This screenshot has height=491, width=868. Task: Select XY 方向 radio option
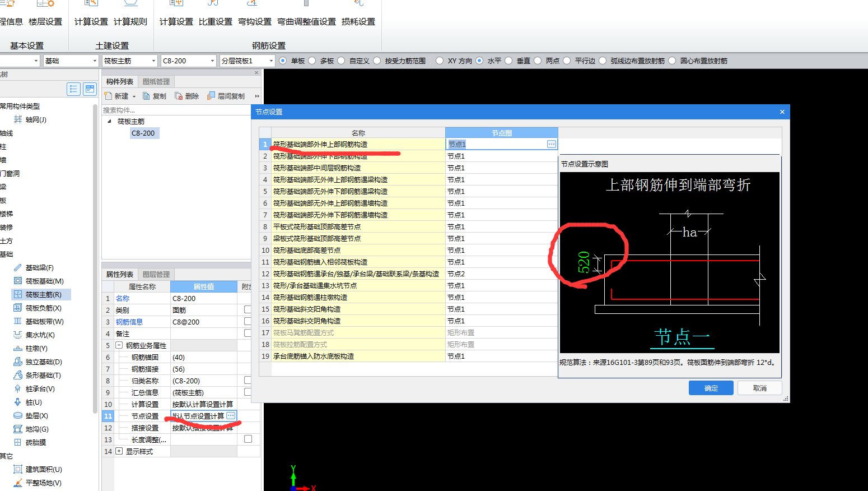(440, 61)
